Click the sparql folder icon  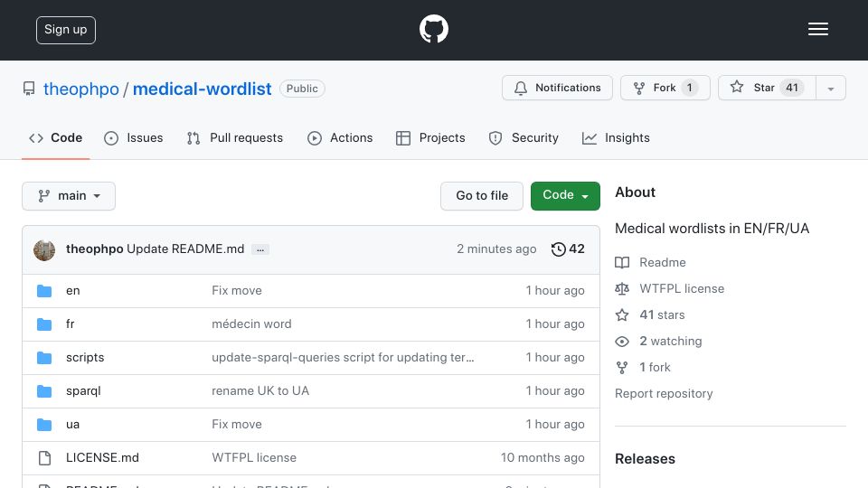tap(44, 391)
